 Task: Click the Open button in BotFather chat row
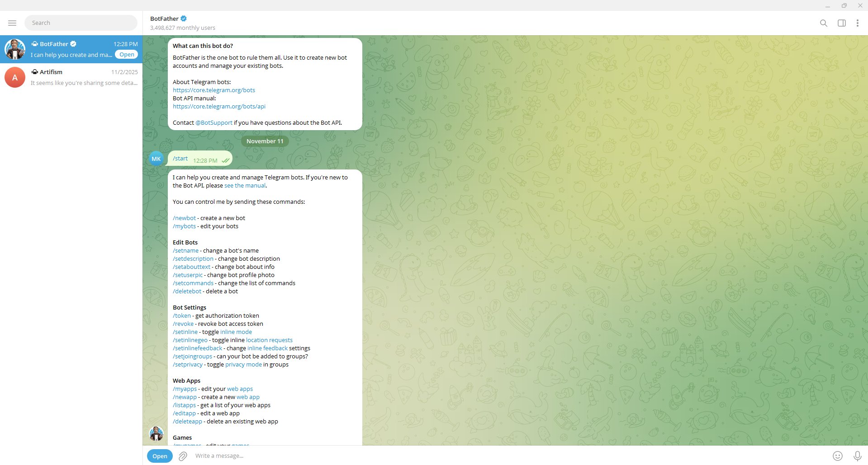click(x=127, y=55)
